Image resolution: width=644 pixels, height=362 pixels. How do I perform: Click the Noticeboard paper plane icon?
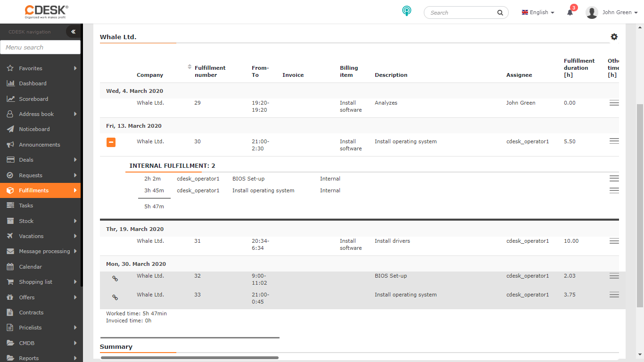click(x=10, y=129)
